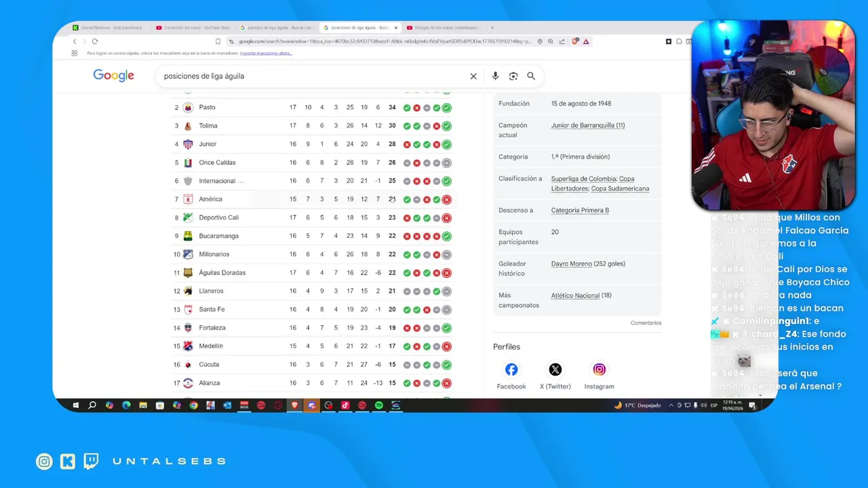Open Google Chrome from the taskbar

pos(193,405)
